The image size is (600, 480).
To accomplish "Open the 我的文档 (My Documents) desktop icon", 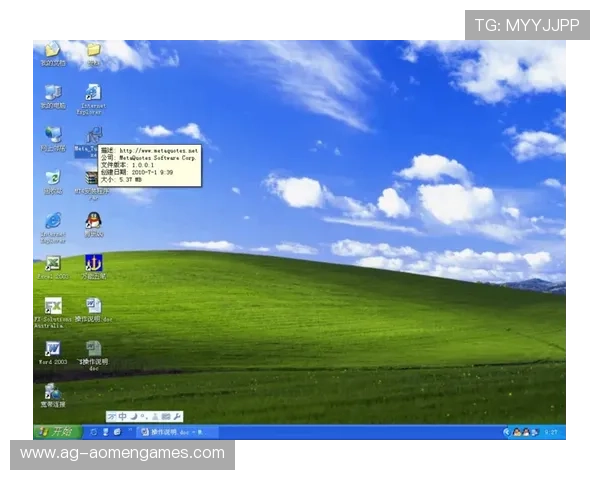I will tap(50, 51).
